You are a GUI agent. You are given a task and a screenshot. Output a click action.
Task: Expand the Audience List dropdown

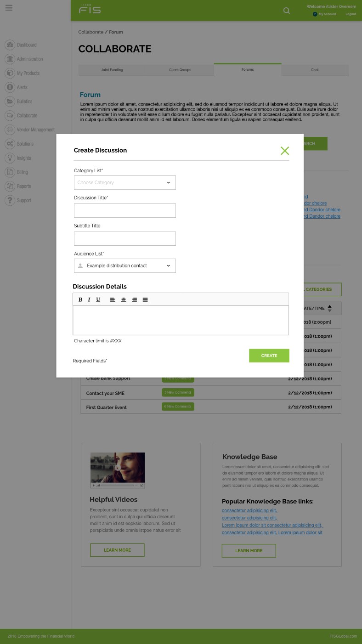pyautogui.click(x=125, y=266)
